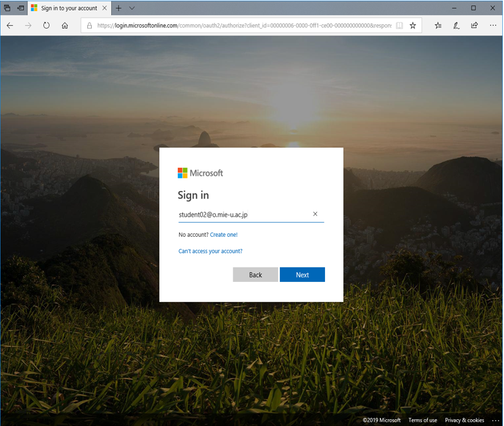Screen dimensions: 504x426
Task: Close the 'Sign in to your account' tab
Action: pos(104,8)
